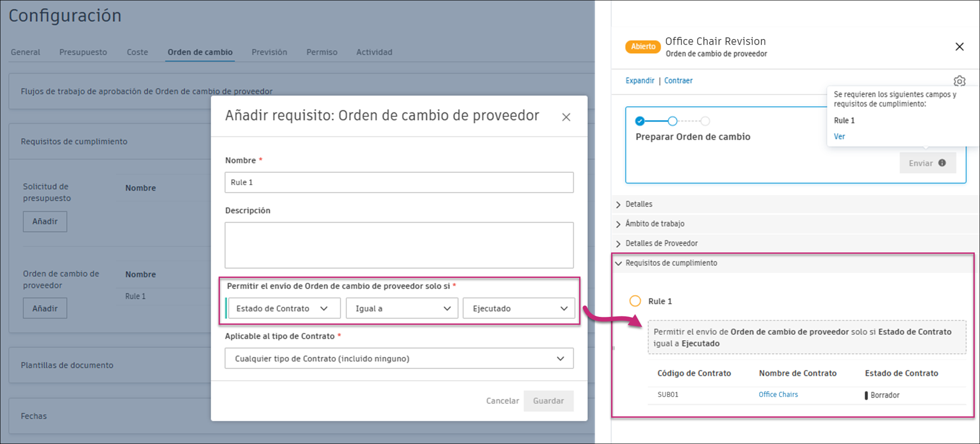Open the Ejecutado value dropdown

tap(519, 308)
